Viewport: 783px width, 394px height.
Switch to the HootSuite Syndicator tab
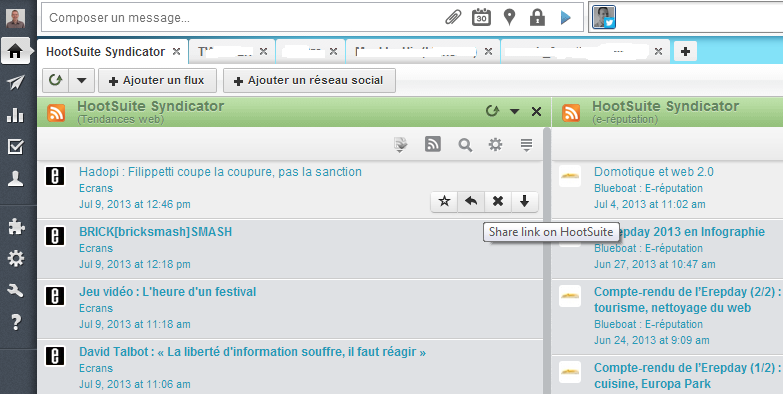(105, 51)
